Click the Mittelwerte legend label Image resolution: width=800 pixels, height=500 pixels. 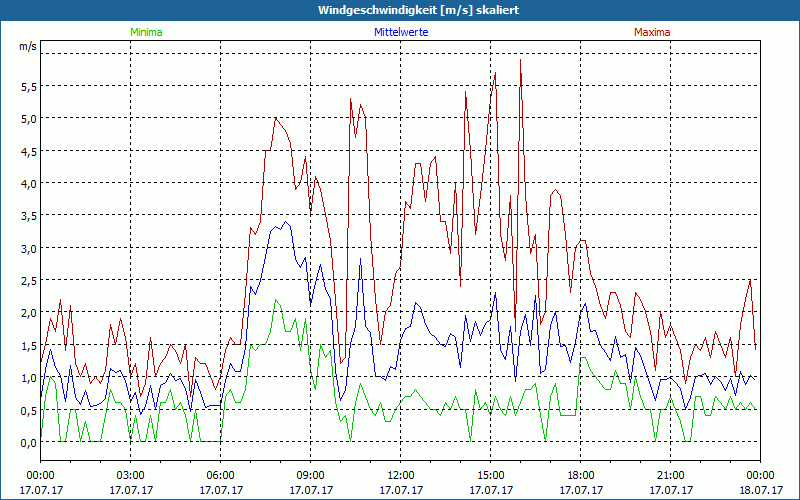coord(401,32)
